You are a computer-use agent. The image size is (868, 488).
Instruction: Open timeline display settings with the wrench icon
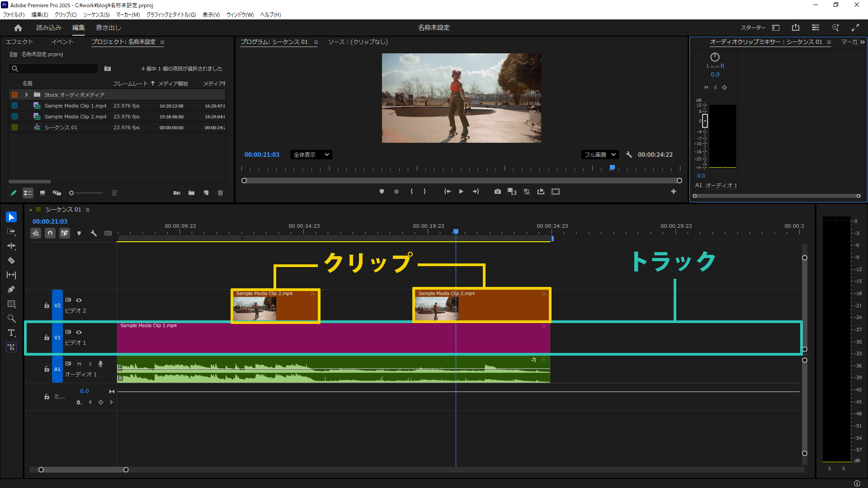click(x=94, y=233)
